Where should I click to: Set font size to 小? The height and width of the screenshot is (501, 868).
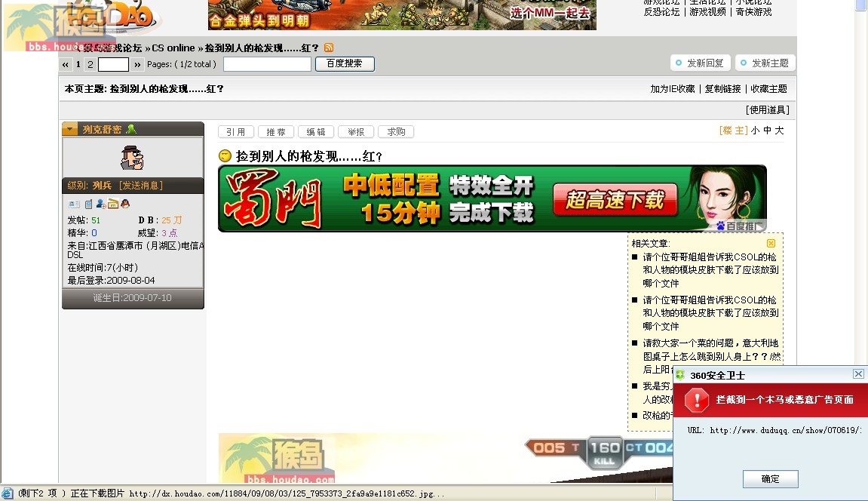[755, 131]
